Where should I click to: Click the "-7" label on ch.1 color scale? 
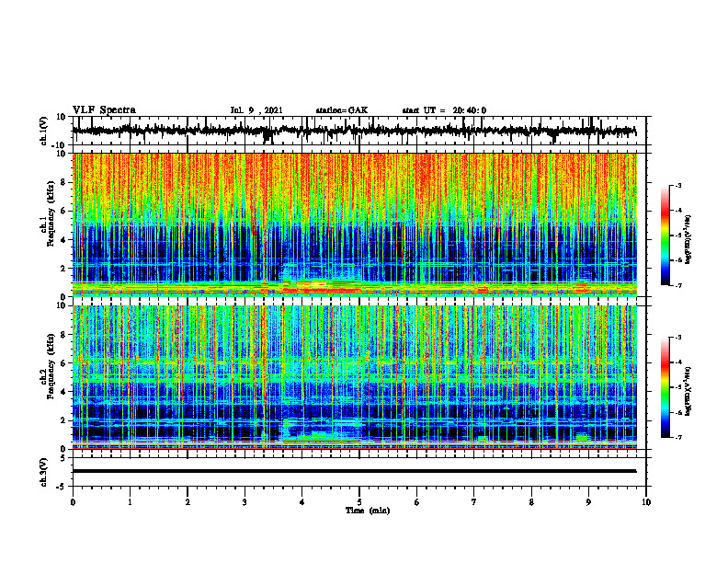click(x=677, y=285)
